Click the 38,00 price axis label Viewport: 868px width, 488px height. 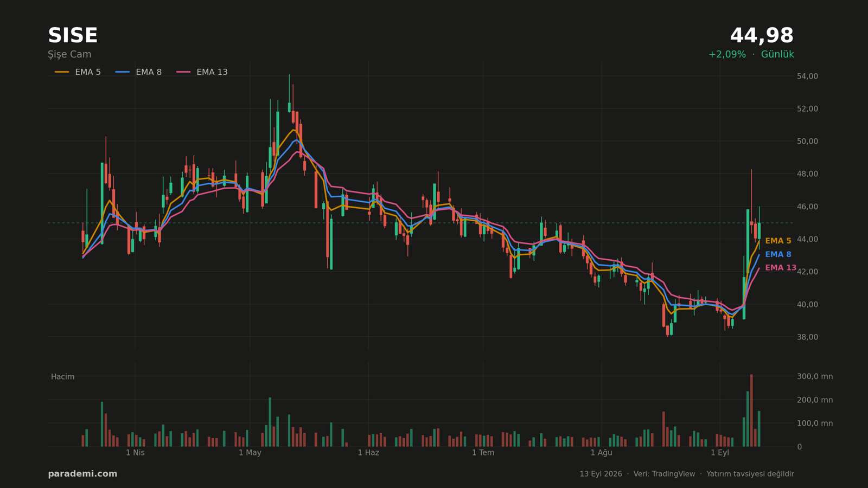click(x=807, y=337)
